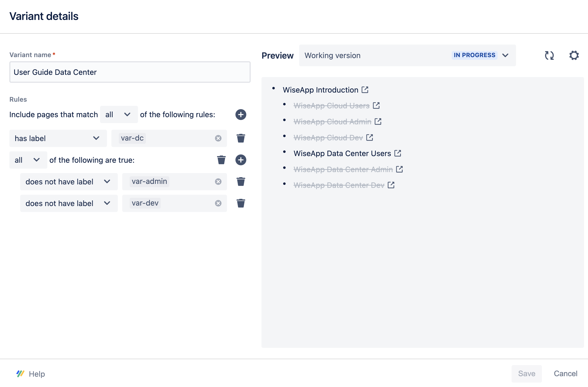Image resolution: width=588 pixels, height=387 pixels.
Task: Clear the var-dev label value
Action: [218, 203]
